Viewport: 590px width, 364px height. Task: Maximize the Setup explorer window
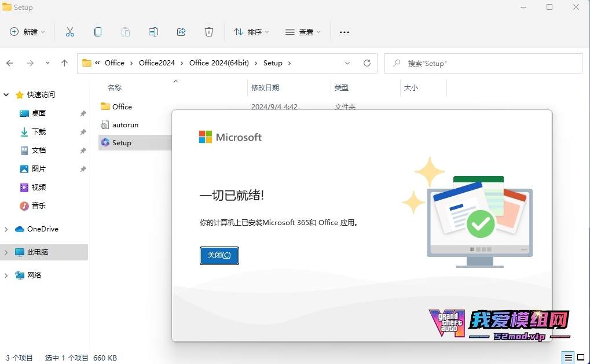(549, 7)
